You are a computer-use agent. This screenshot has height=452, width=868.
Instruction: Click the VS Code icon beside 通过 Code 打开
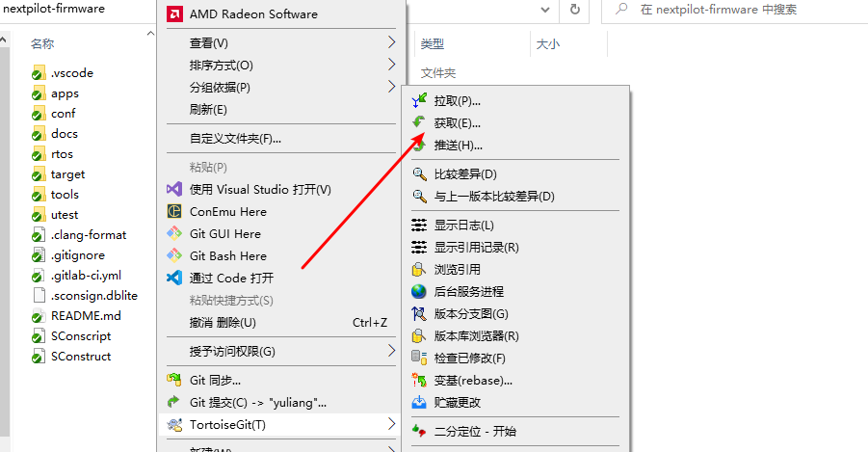pyautogui.click(x=174, y=278)
